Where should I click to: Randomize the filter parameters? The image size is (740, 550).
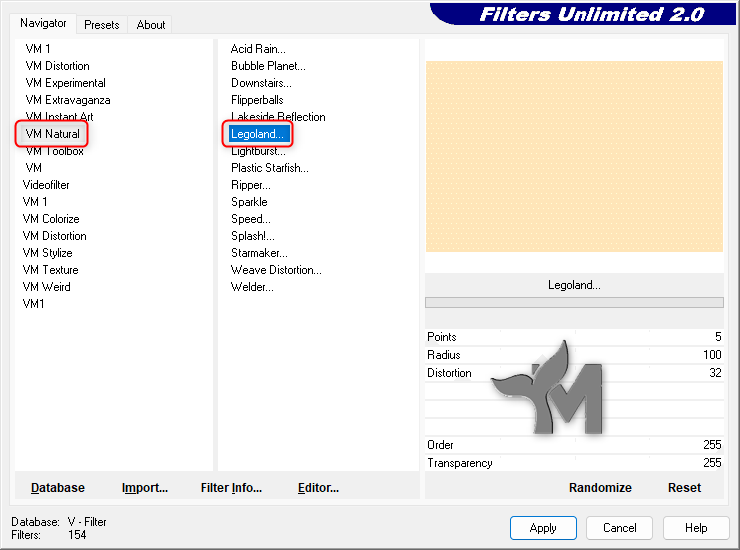pos(600,488)
